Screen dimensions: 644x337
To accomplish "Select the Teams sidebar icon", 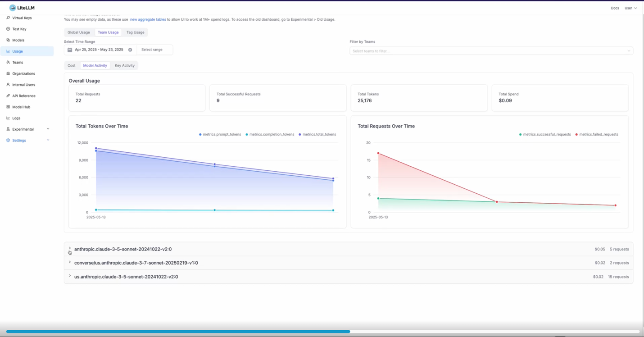I will pyautogui.click(x=7, y=62).
